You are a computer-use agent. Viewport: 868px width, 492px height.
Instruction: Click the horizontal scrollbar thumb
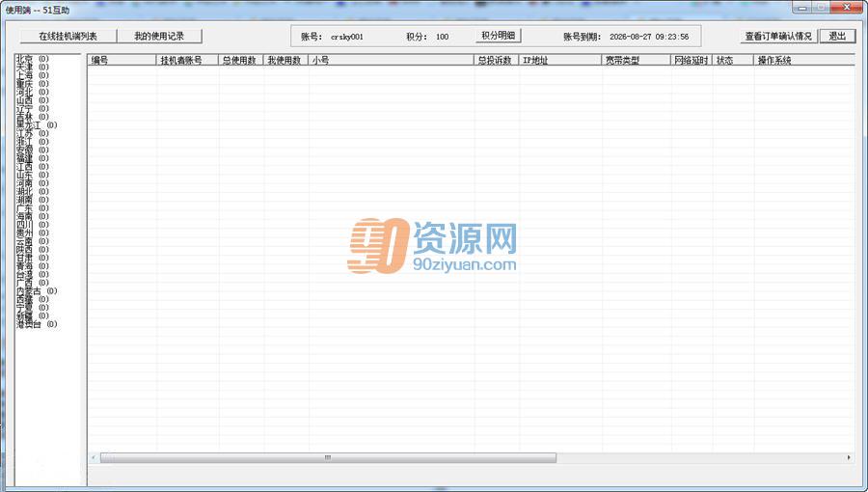coord(328,457)
